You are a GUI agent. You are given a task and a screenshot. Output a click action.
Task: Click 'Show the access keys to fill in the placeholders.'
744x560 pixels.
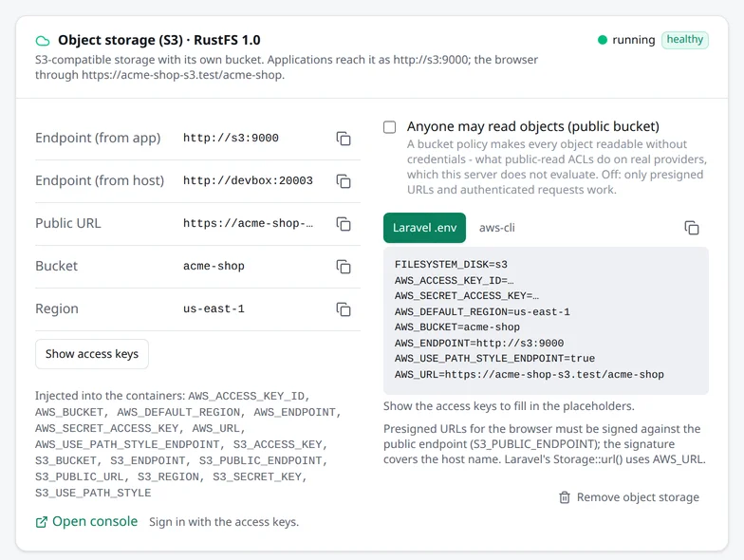coord(509,406)
